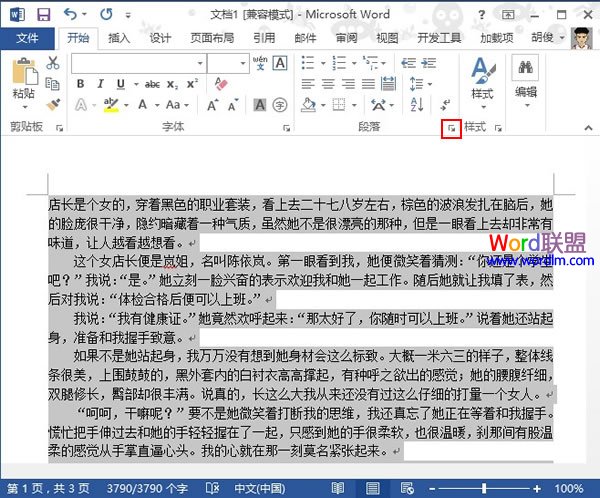The height and width of the screenshot is (498, 600).
Task: Click the Cut scissors icon
Action: [53, 64]
